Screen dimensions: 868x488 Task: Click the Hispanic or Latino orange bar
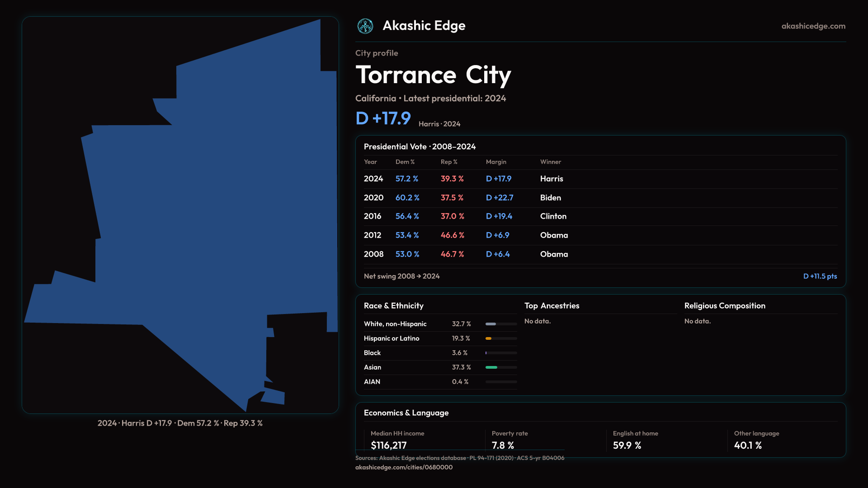click(488, 338)
